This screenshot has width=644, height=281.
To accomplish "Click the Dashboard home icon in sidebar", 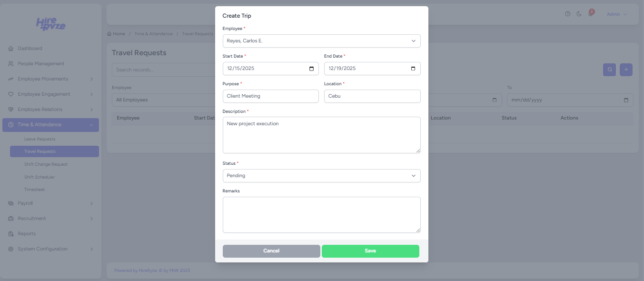I will (x=11, y=49).
